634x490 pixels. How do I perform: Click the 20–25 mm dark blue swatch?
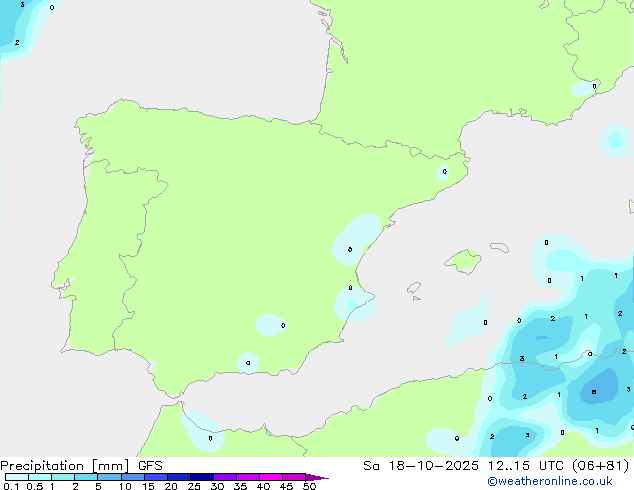click(179, 477)
